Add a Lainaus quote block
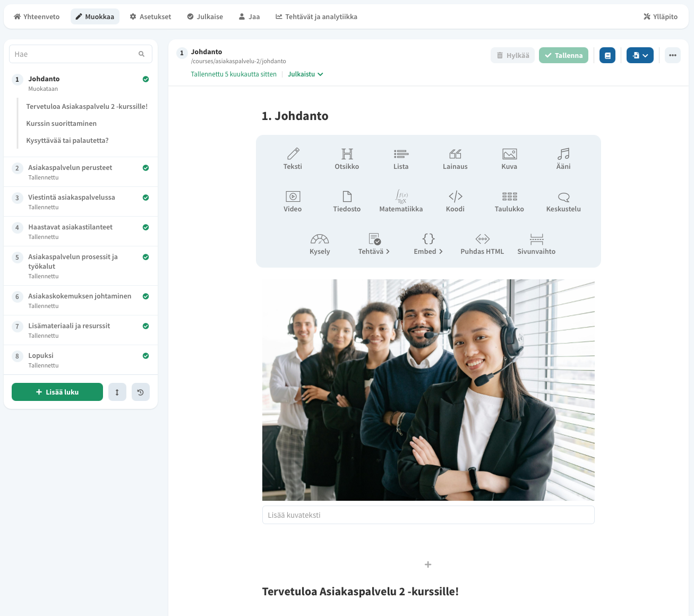The image size is (694, 616). click(455, 158)
